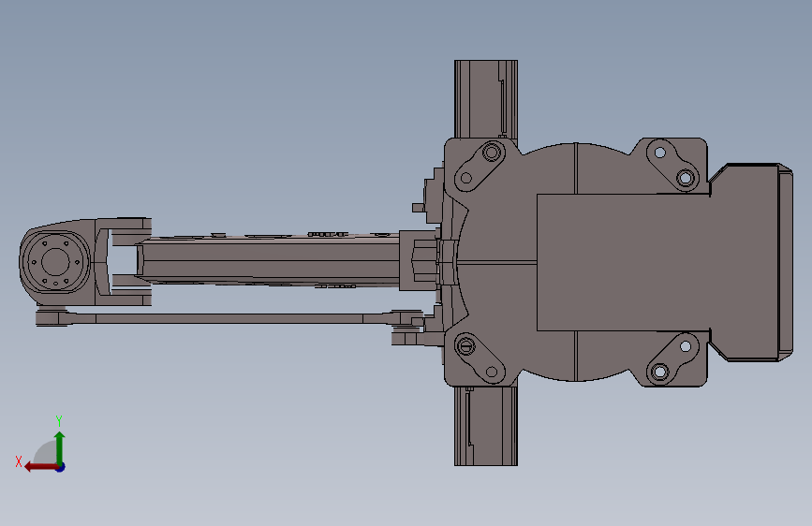Select the lower vertical rail of the model
Screen dimensions: 812x526
click(486, 426)
